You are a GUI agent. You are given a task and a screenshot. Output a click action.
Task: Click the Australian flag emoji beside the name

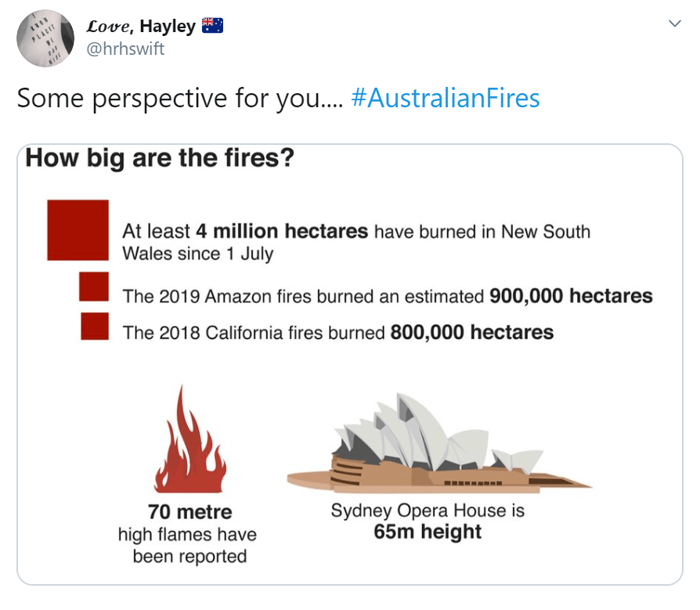(212, 26)
